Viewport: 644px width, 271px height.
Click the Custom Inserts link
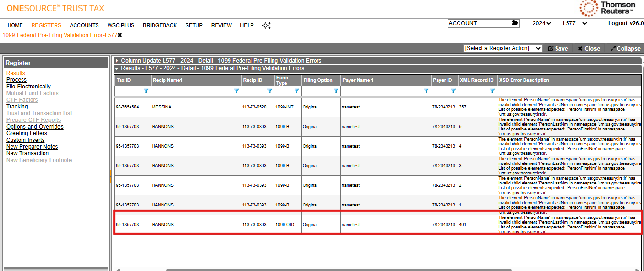pyautogui.click(x=25, y=140)
